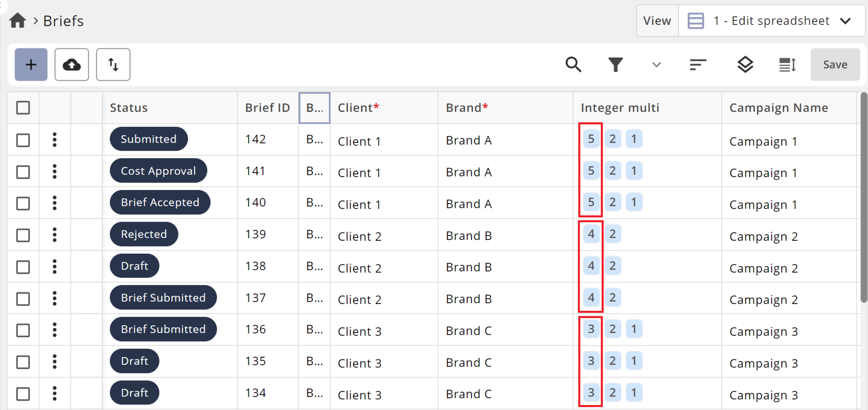
Task: Open the '1 - Edit spreadsheet' view dropdown
Action: coord(771,21)
